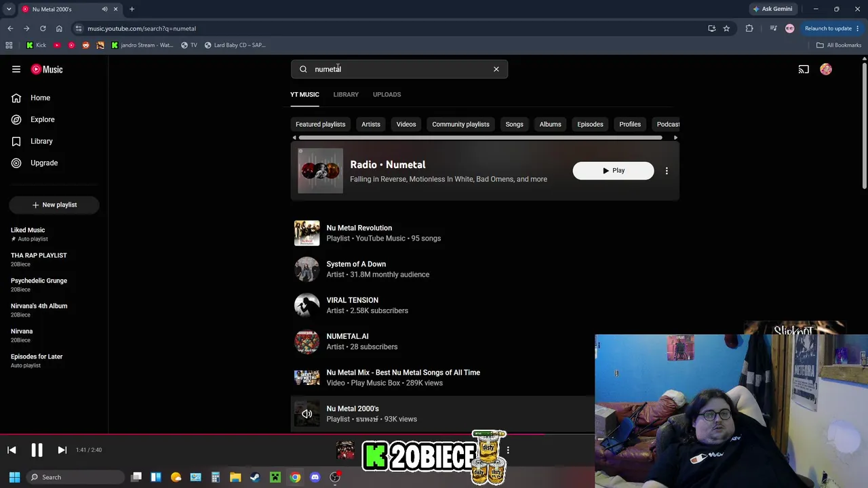Image resolution: width=868 pixels, height=488 pixels.
Task: Open the Chrome apps grid in bookmarks bar
Action: 9,45
